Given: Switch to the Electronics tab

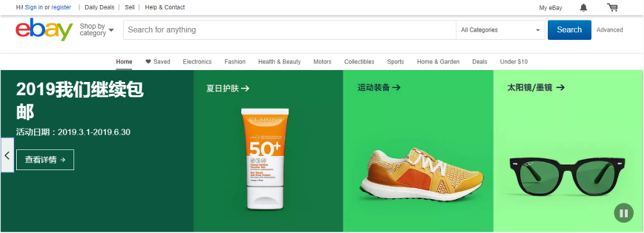Looking at the screenshot, I should pyautogui.click(x=197, y=62).
